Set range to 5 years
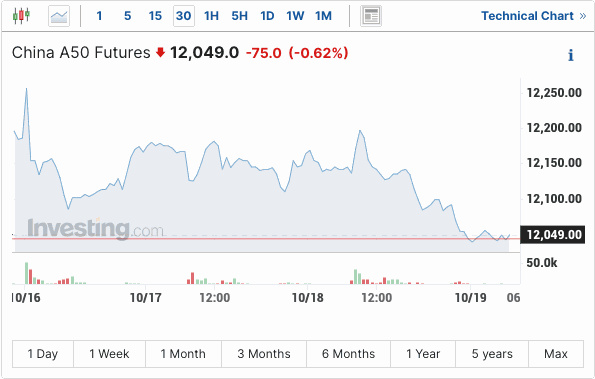Image resolution: width=595 pixels, height=379 pixels. [492, 354]
